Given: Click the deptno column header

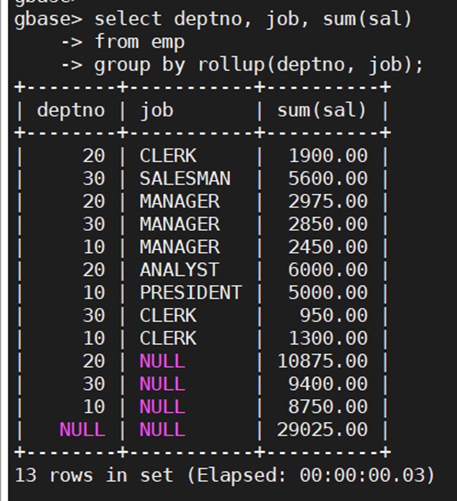Looking at the screenshot, I should click(x=71, y=111).
